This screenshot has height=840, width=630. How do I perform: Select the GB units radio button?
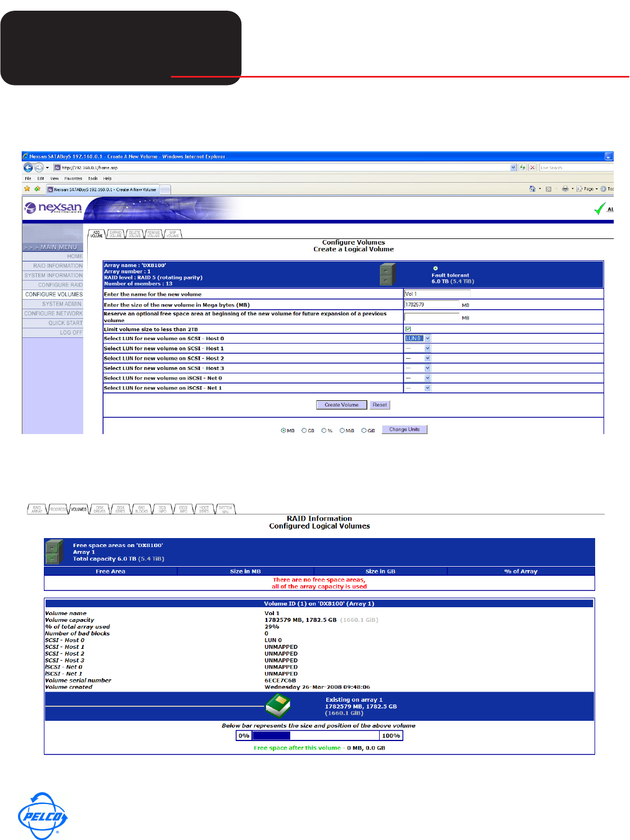point(304,431)
